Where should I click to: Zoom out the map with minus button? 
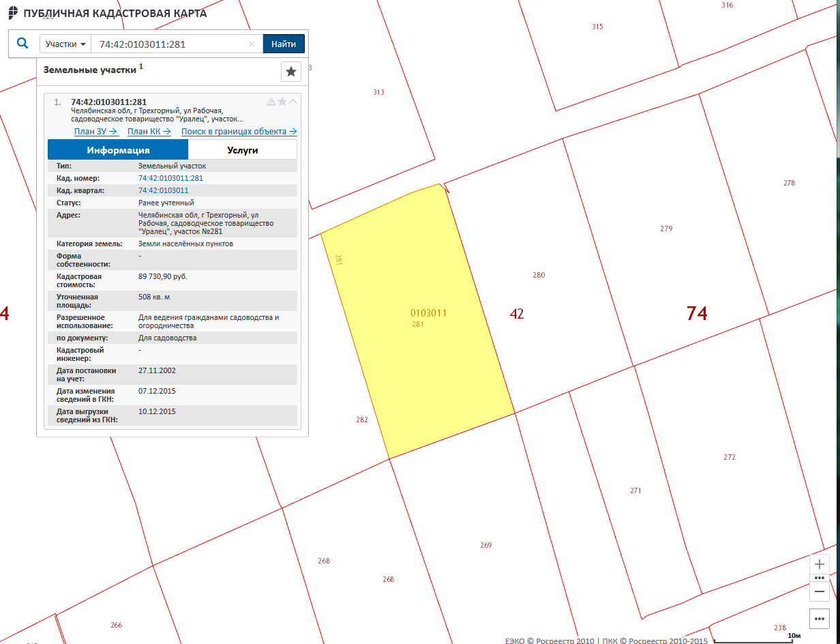(820, 591)
